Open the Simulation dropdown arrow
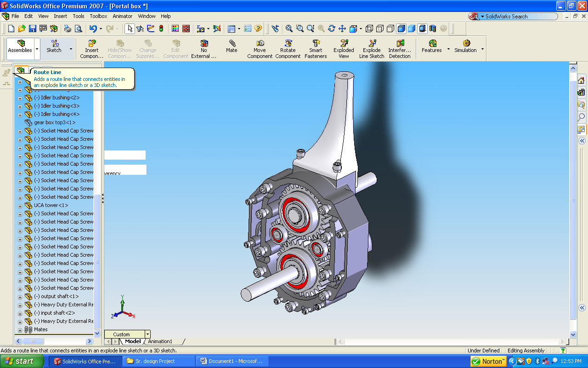The image size is (588, 368). pyautogui.click(x=482, y=49)
